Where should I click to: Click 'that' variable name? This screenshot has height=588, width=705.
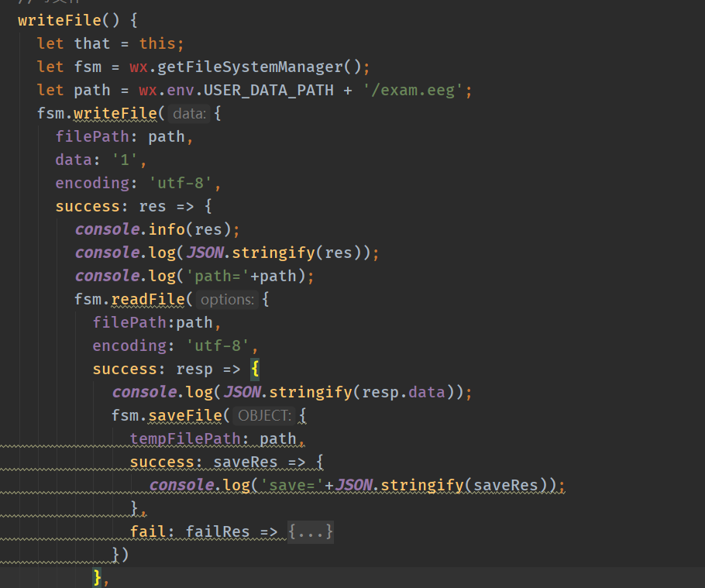pos(91,44)
